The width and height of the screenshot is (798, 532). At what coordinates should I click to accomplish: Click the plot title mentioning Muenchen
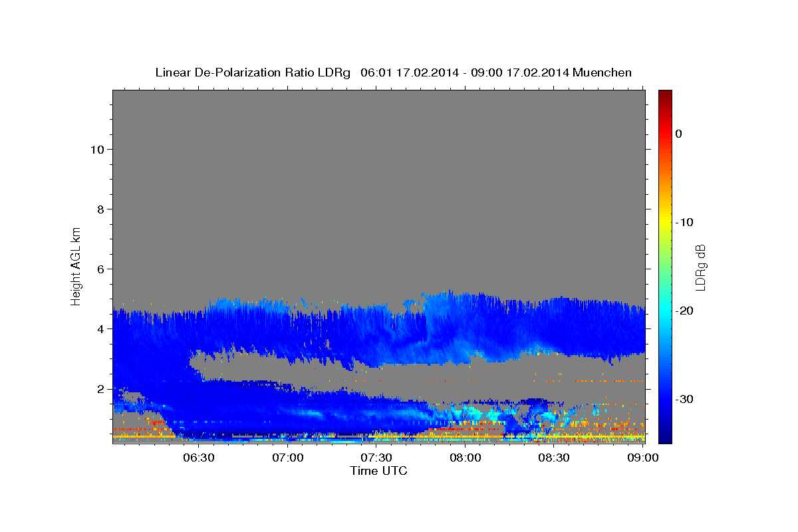[x=393, y=72]
